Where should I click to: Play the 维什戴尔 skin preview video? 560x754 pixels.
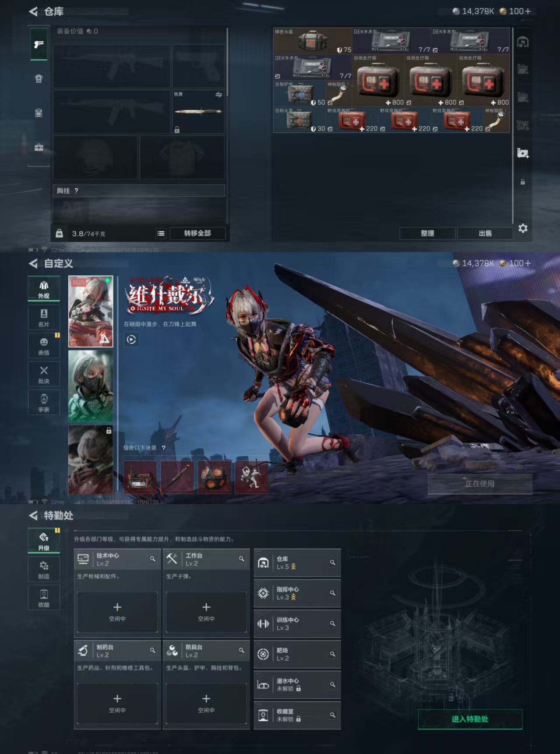coord(131,340)
